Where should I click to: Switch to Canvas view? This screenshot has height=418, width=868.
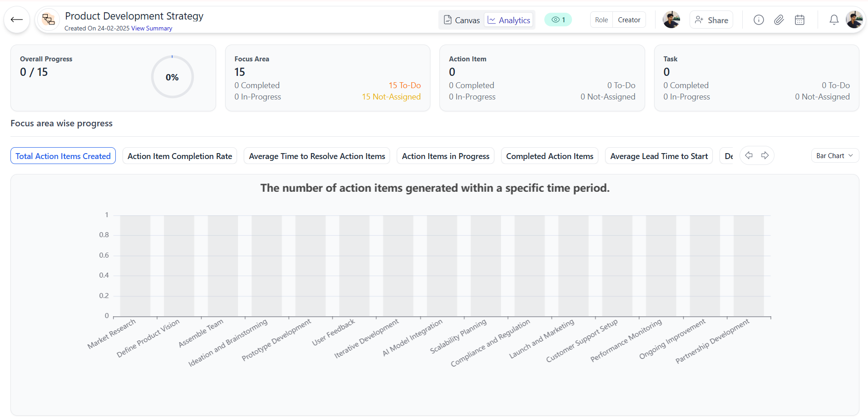click(x=462, y=20)
